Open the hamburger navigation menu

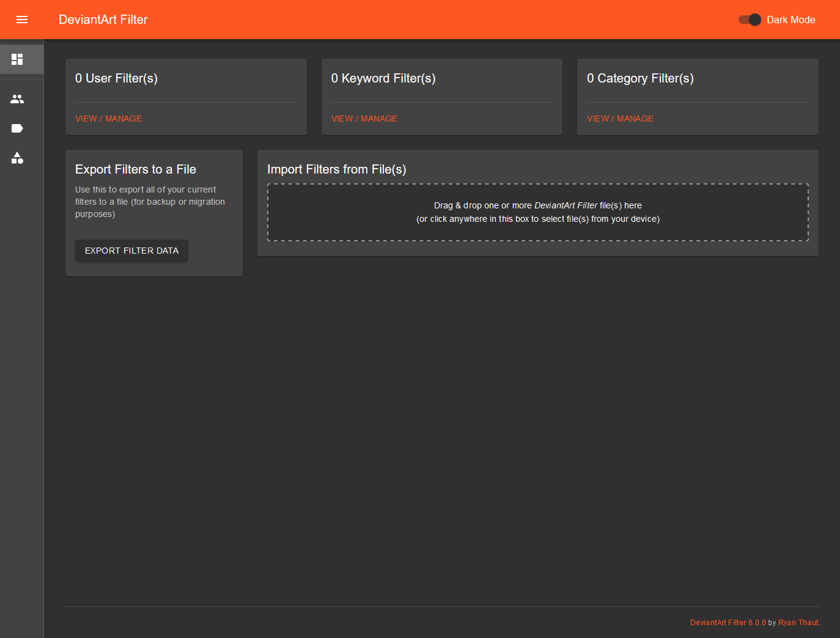click(22, 20)
